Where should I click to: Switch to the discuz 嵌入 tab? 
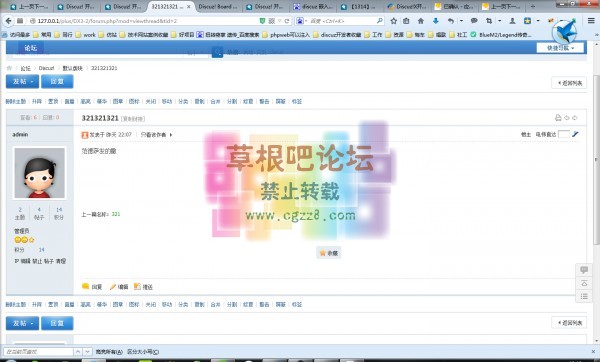[313, 7]
